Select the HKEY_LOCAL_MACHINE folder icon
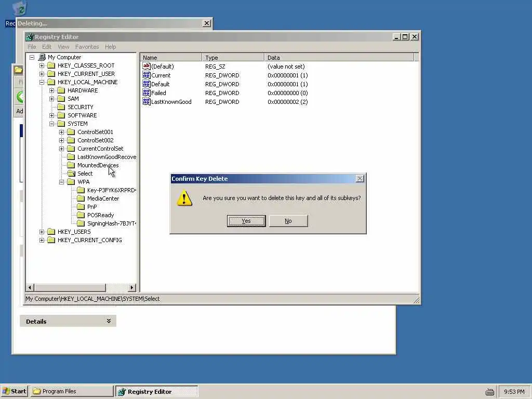 51,82
